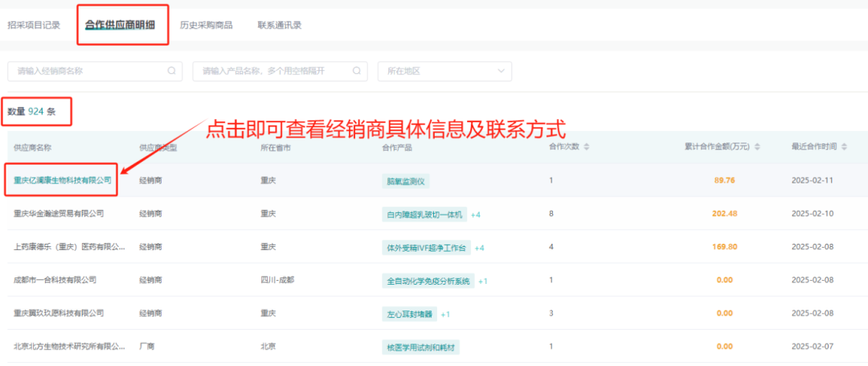Expand +4 products after 白内障超乳玻切一体机
The image size is (868, 366).
(476, 214)
